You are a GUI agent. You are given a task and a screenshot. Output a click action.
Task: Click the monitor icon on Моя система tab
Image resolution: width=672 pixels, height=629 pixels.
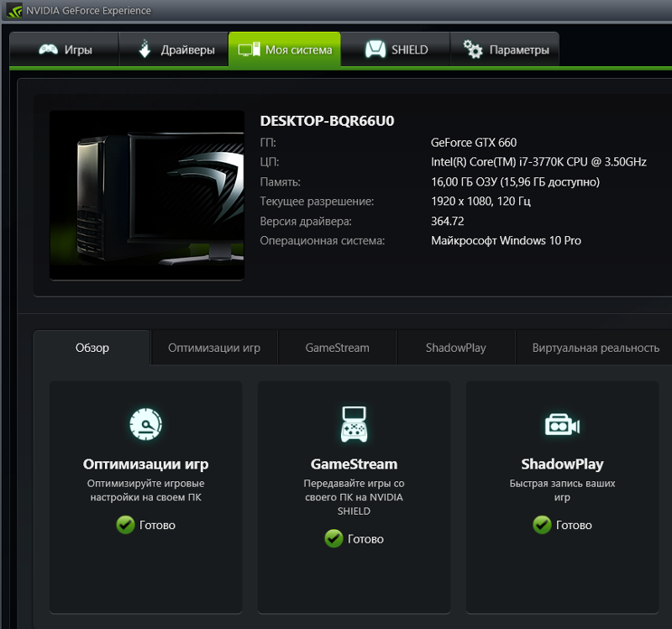coord(249,50)
